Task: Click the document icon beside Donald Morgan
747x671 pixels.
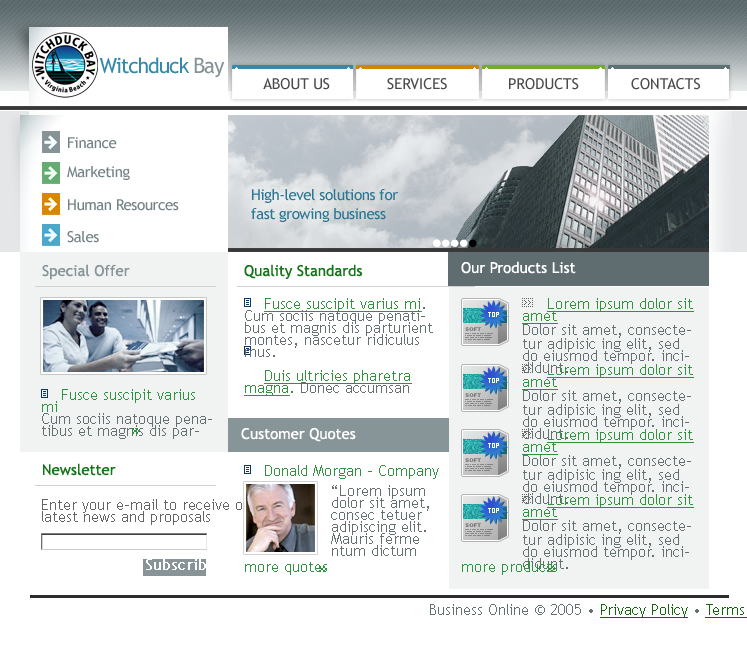Action: click(x=248, y=470)
